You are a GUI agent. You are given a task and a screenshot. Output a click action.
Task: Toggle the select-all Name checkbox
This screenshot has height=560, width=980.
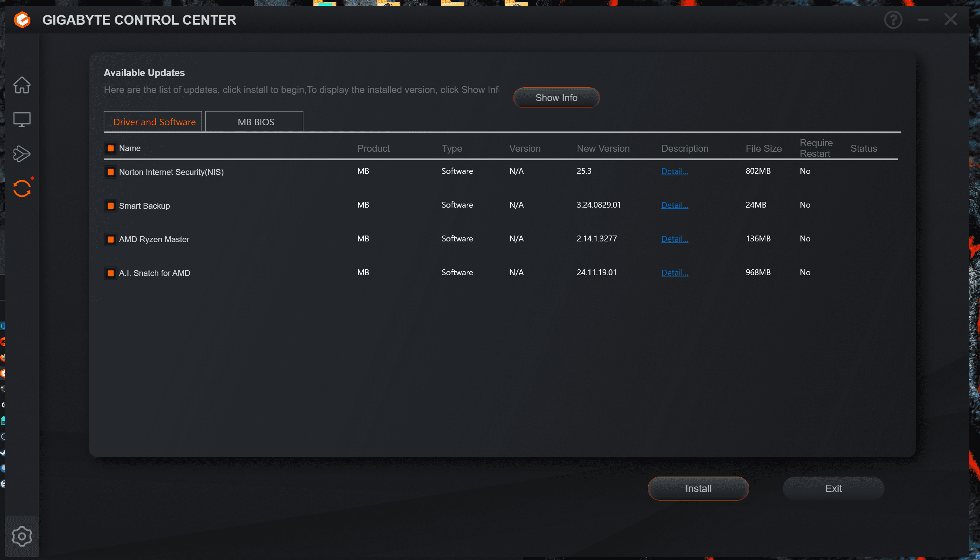coord(110,148)
